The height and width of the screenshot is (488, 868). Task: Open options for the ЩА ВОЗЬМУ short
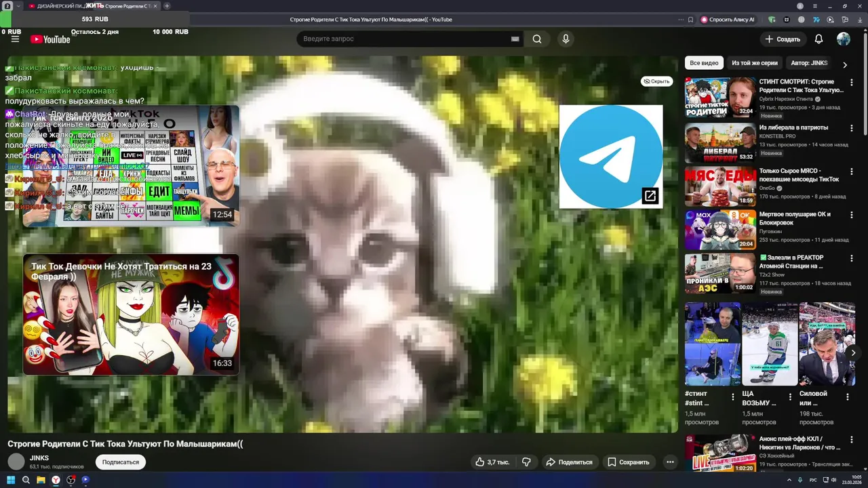tap(790, 397)
